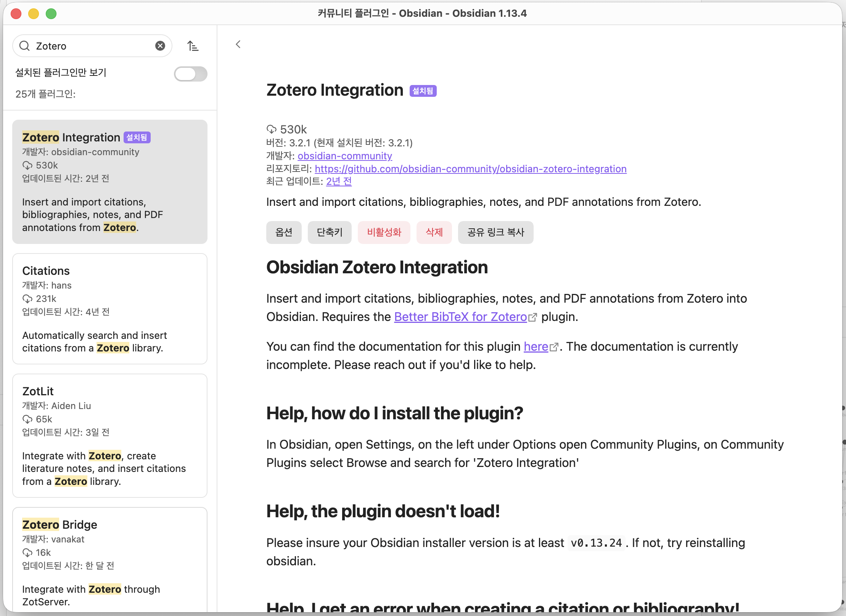Focus the plugin search input field
The height and width of the screenshot is (616, 846).
(x=92, y=46)
